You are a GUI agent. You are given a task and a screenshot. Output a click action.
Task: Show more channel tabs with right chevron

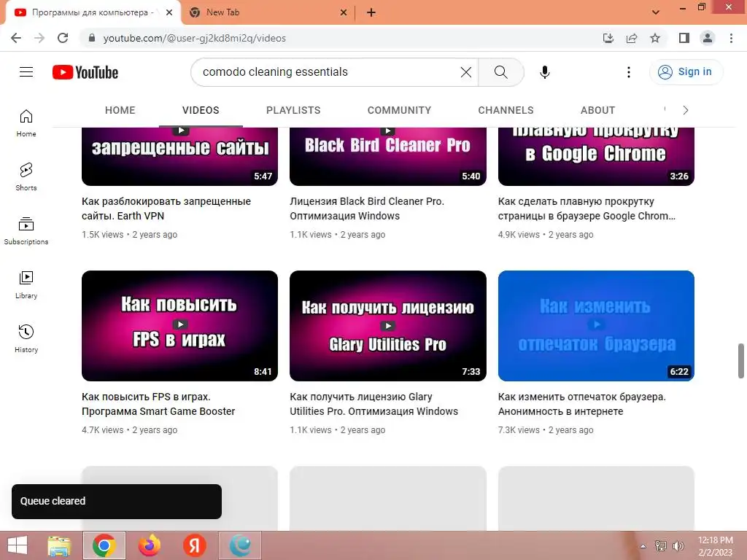point(686,111)
